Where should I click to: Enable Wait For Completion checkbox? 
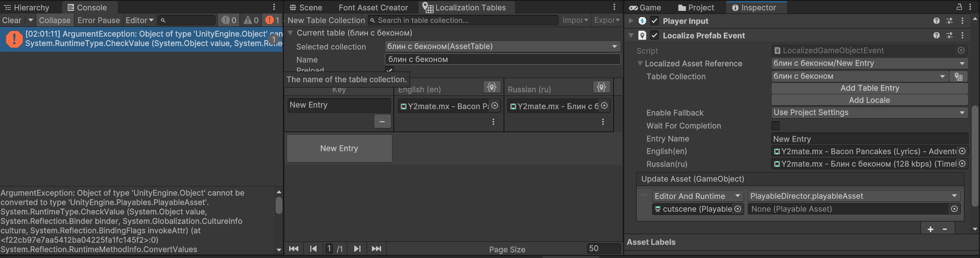pyautogui.click(x=775, y=126)
